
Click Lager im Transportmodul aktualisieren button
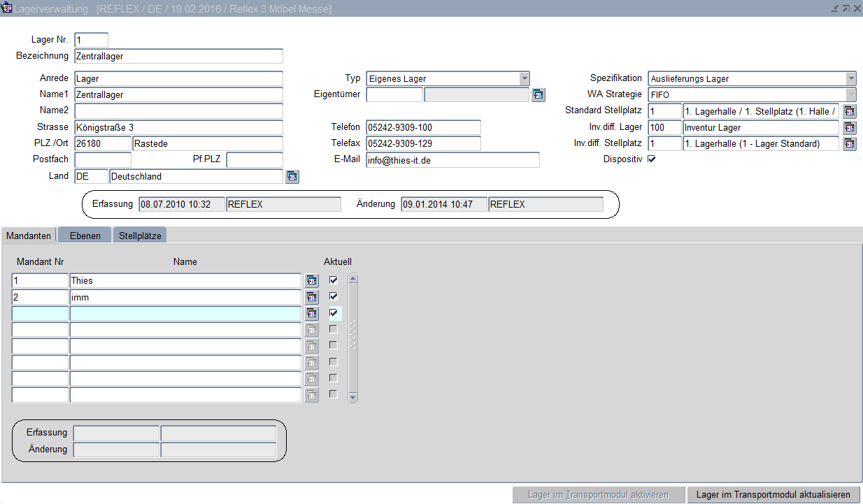773,495
